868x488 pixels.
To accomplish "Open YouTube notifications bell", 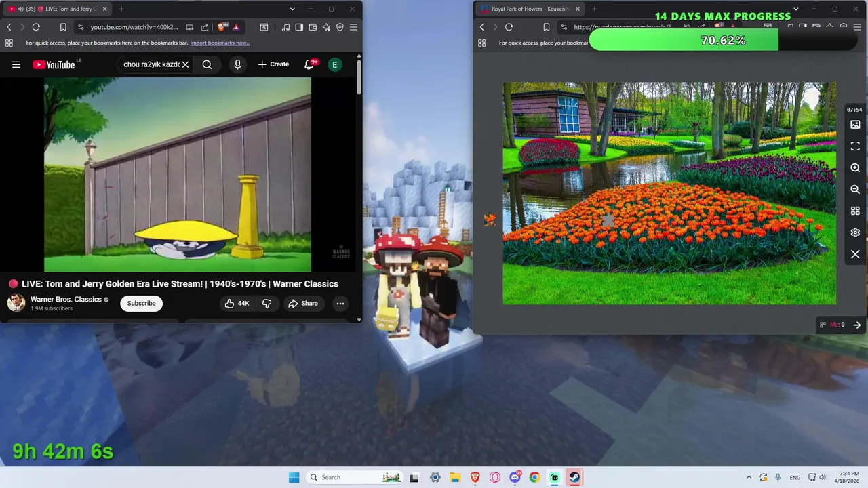I will [x=309, y=64].
